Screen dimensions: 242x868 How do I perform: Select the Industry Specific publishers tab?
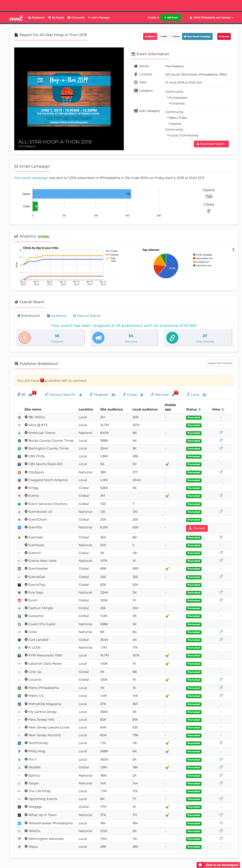64,395
